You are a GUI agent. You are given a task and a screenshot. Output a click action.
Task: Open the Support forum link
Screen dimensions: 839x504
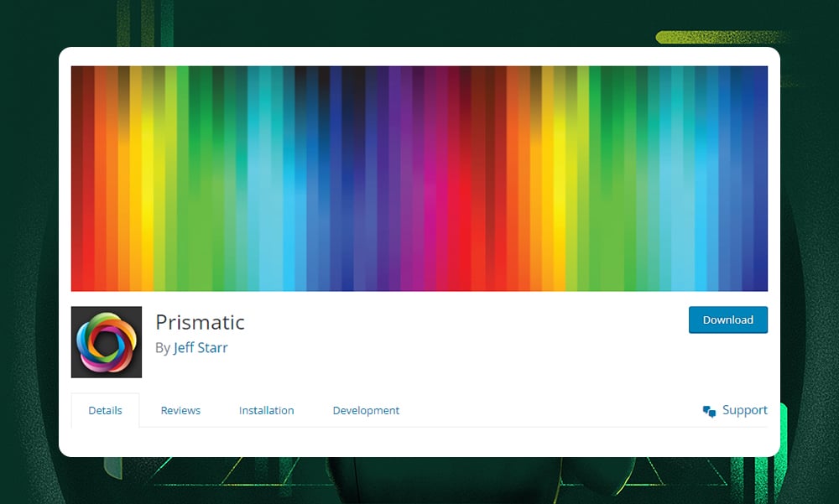coord(745,410)
